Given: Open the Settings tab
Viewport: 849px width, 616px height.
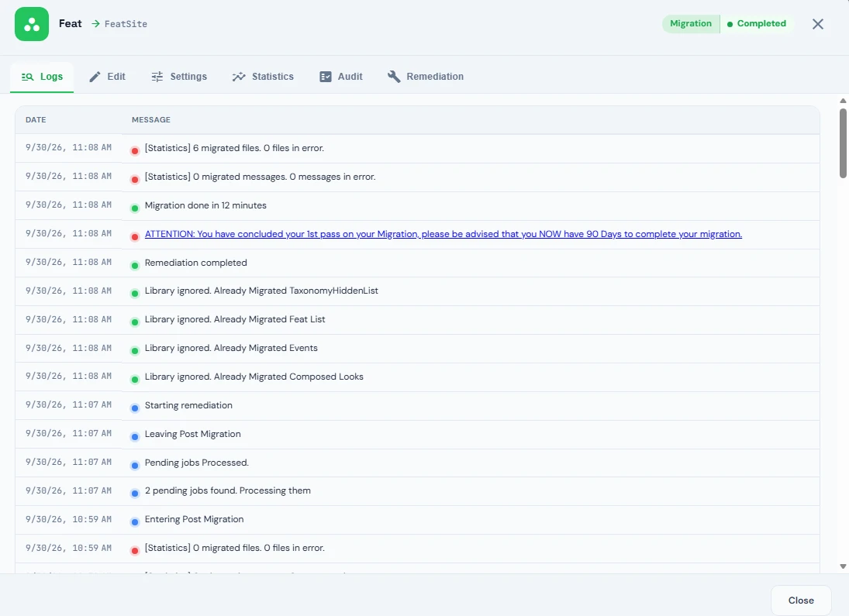Looking at the screenshot, I should (x=179, y=77).
